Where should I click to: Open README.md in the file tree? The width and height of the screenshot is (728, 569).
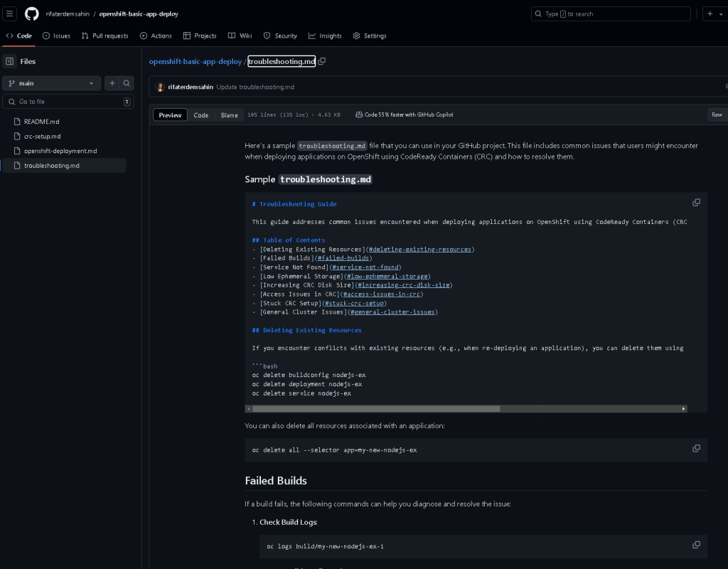[x=41, y=122]
